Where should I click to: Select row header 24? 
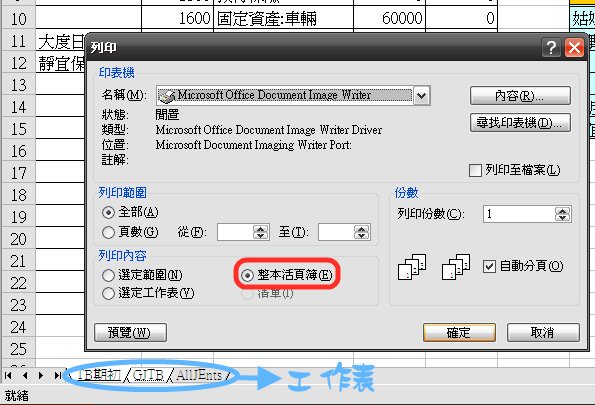18,327
